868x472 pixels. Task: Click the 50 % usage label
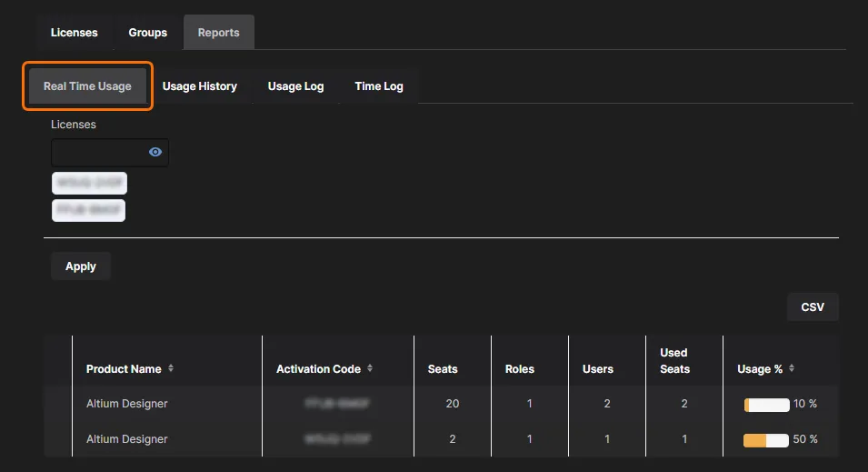point(805,439)
